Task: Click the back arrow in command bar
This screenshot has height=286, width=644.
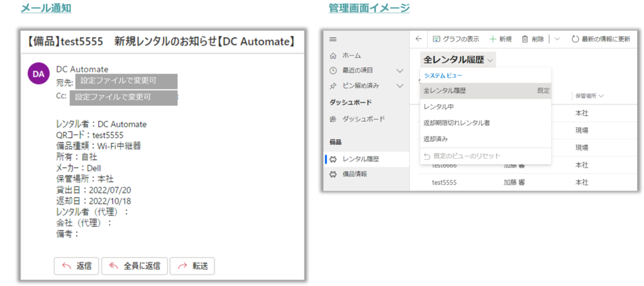Action: [x=419, y=39]
